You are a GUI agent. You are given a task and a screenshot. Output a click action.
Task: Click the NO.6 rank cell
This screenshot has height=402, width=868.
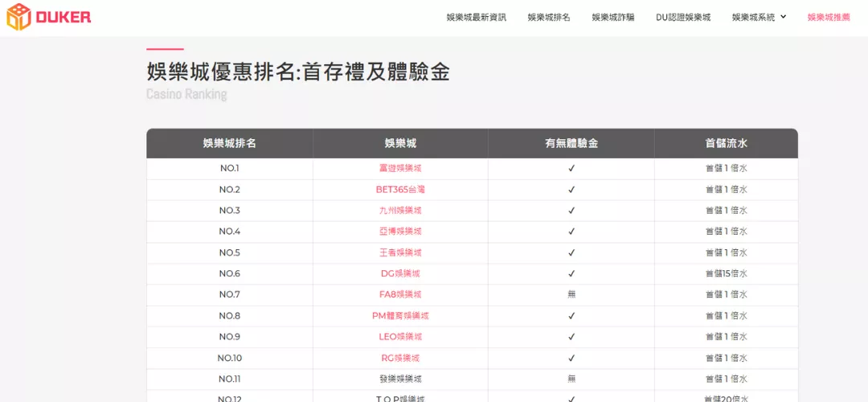229,273
